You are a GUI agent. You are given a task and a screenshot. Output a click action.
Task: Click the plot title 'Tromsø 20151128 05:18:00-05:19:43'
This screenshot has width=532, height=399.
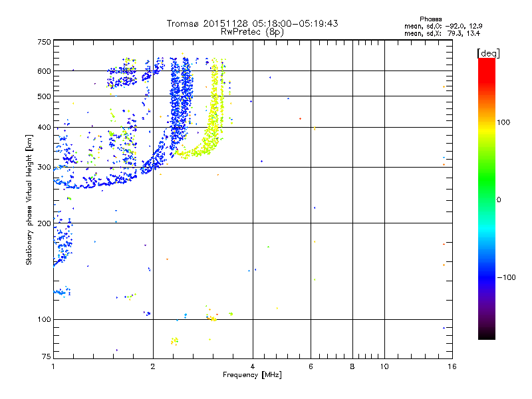(252, 23)
